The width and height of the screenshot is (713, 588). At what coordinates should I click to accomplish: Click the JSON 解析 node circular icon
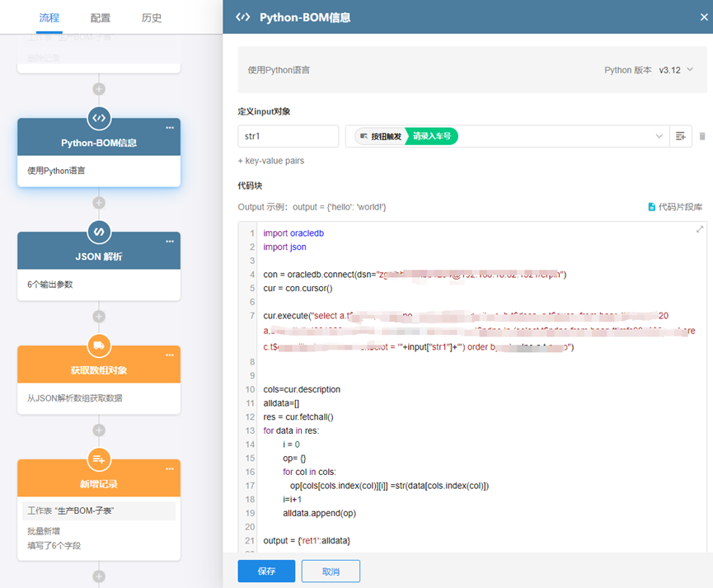[x=99, y=232]
